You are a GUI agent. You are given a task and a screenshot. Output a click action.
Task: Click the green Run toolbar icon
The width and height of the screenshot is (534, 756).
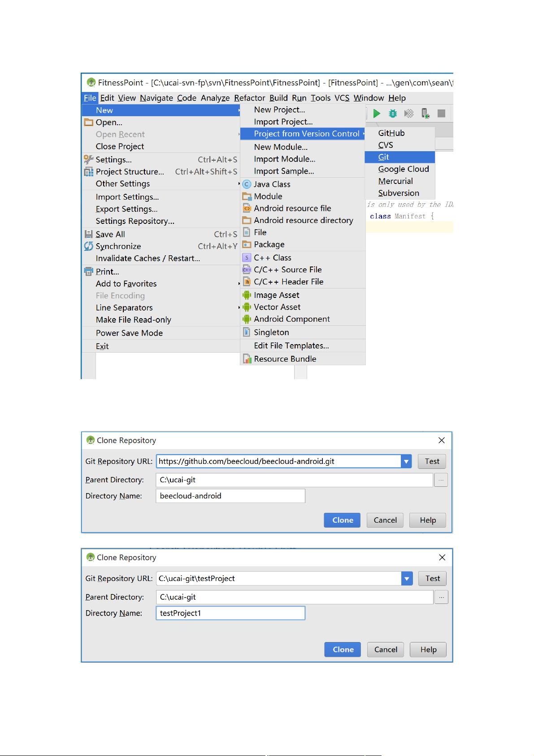coord(377,114)
